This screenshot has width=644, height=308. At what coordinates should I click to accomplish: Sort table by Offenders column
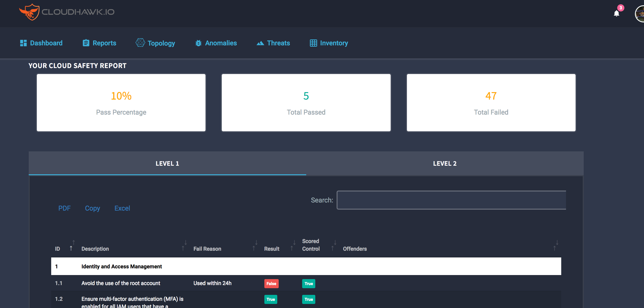355,249
